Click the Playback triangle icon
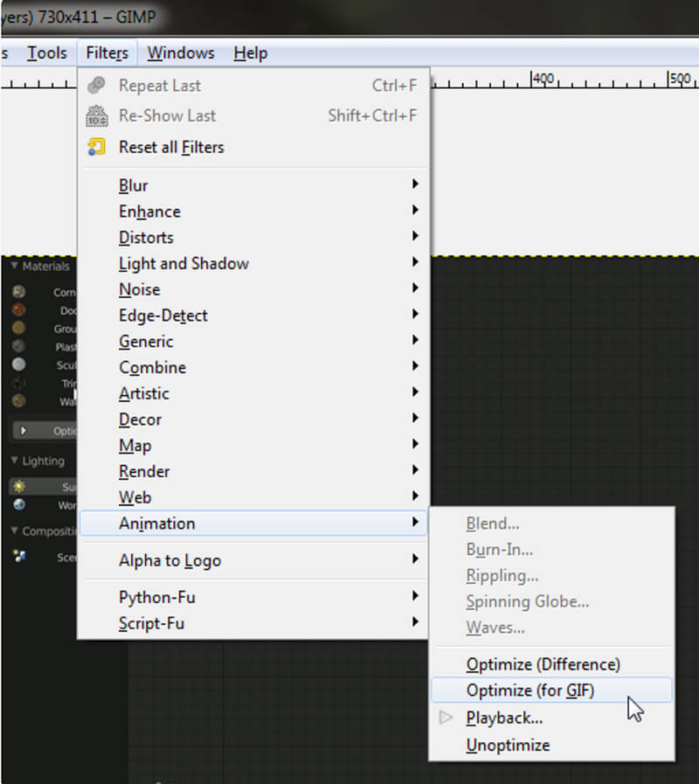 [446, 718]
